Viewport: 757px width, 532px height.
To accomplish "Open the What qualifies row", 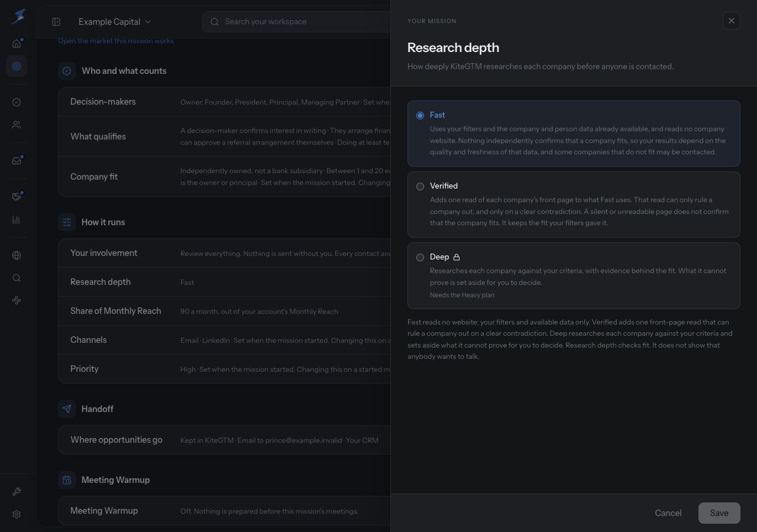I will 225,137.
